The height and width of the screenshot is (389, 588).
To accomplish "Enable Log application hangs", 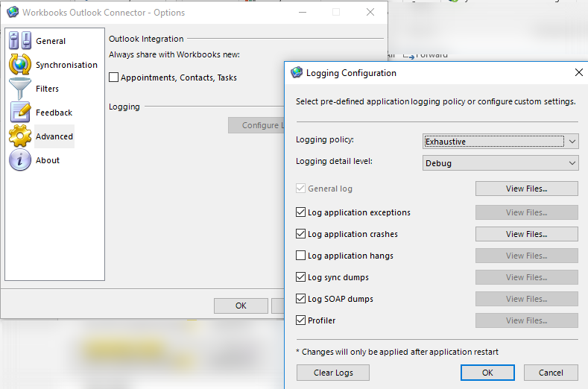I will (300, 256).
